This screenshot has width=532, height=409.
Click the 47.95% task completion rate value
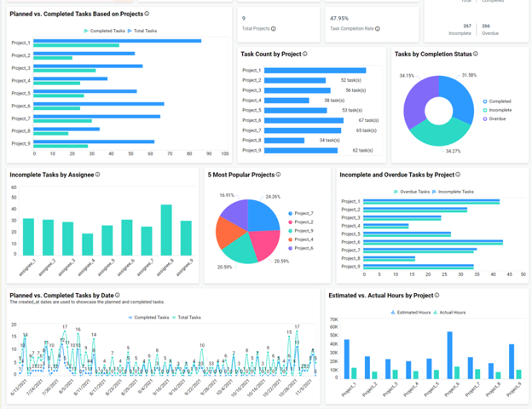click(x=339, y=18)
